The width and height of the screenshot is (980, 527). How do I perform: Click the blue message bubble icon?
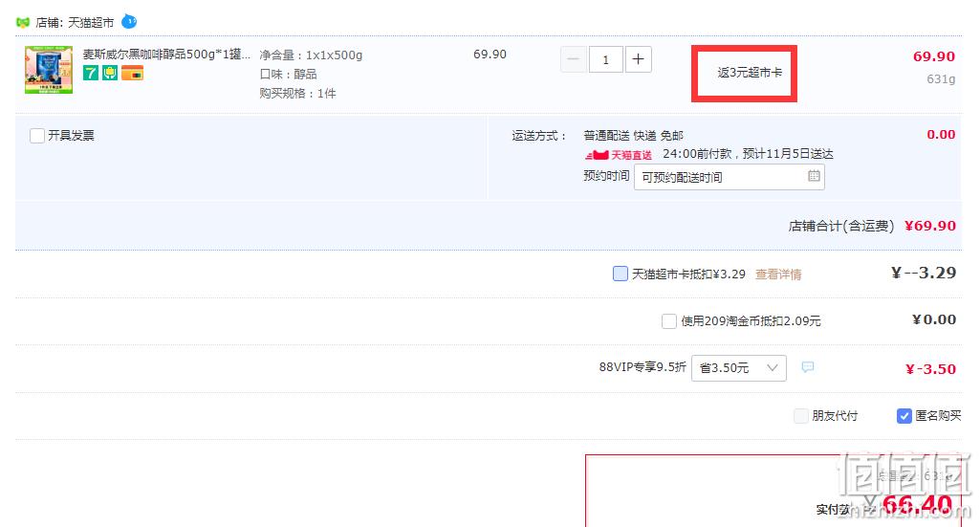[808, 367]
